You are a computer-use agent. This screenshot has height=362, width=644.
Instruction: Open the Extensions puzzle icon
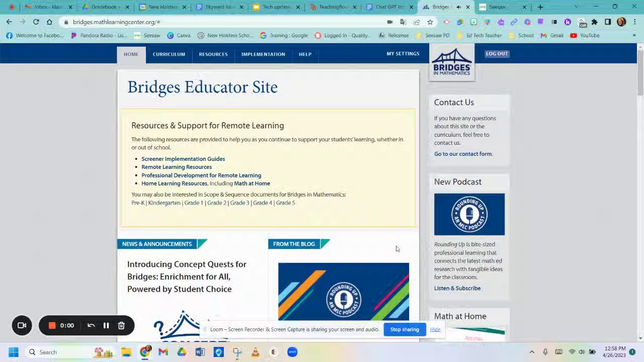click(595, 22)
